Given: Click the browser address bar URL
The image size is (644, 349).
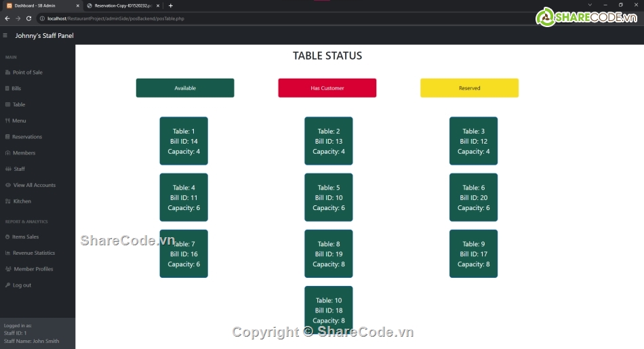Looking at the screenshot, I should (x=136, y=18).
